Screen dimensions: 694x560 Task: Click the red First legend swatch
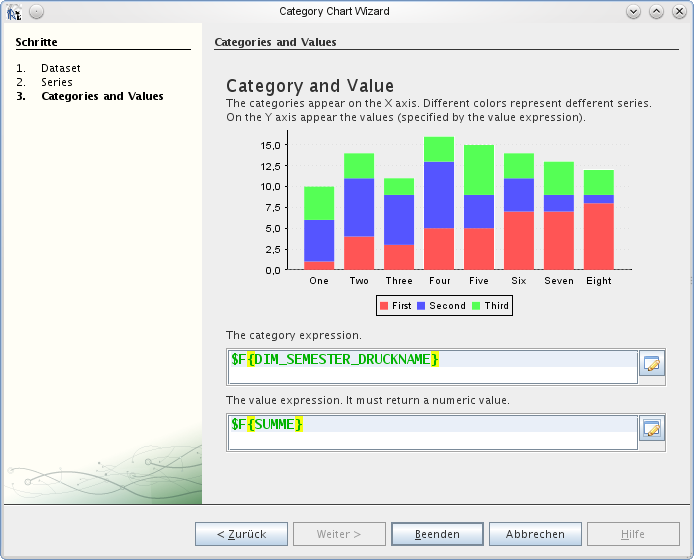click(384, 306)
